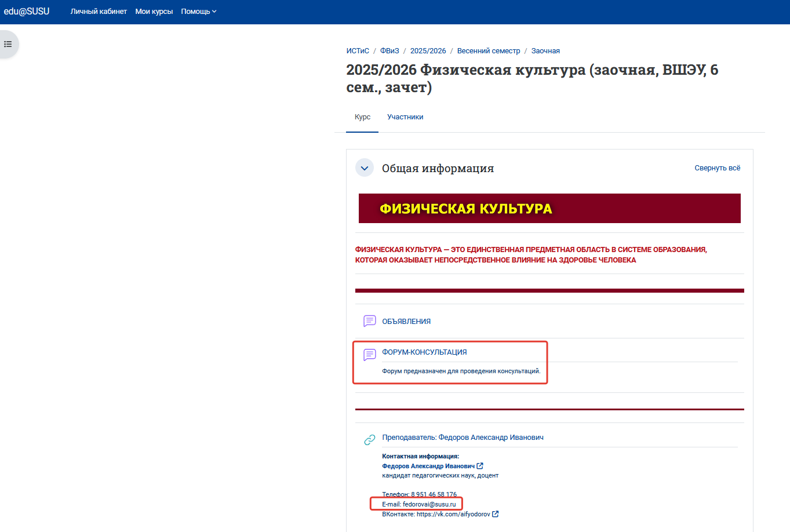This screenshot has height=532, width=790.
Task: Select the Курс tab
Action: pyautogui.click(x=362, y=117)
